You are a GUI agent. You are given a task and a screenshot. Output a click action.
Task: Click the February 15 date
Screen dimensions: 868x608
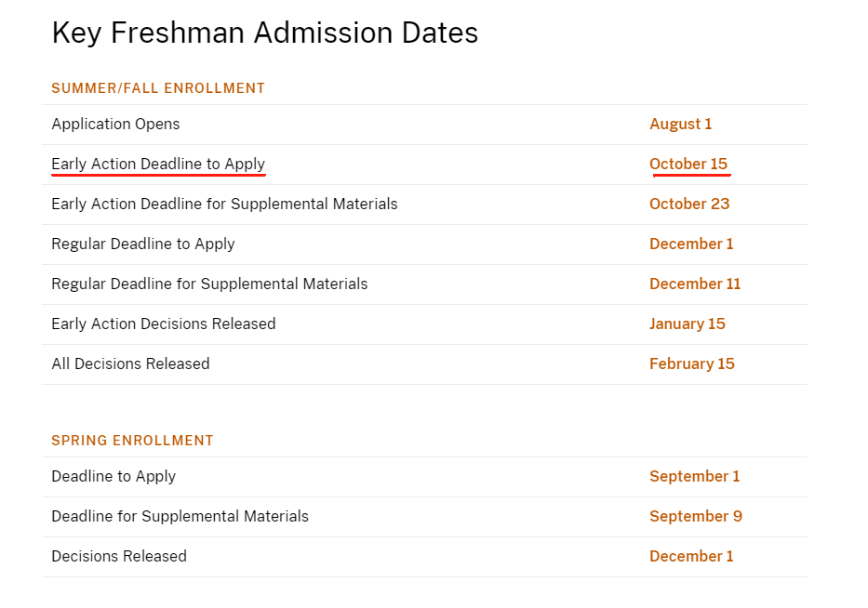[692, 364]
